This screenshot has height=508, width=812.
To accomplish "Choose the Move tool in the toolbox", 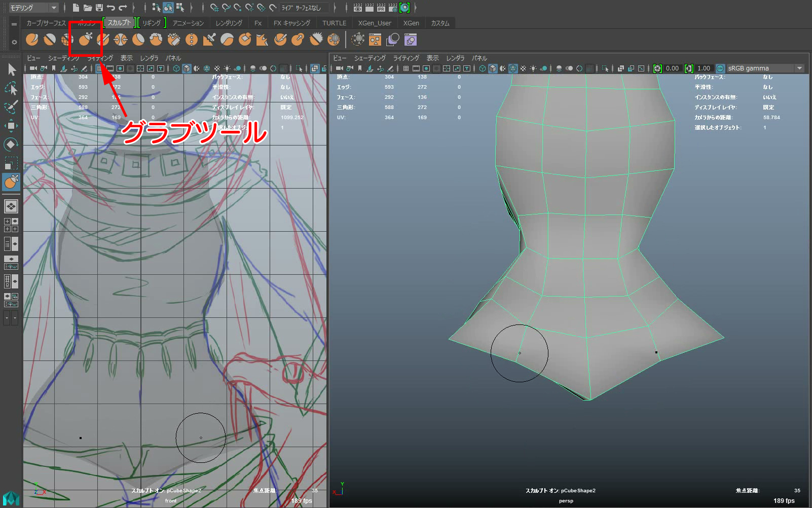I will (x=11, y=126).
